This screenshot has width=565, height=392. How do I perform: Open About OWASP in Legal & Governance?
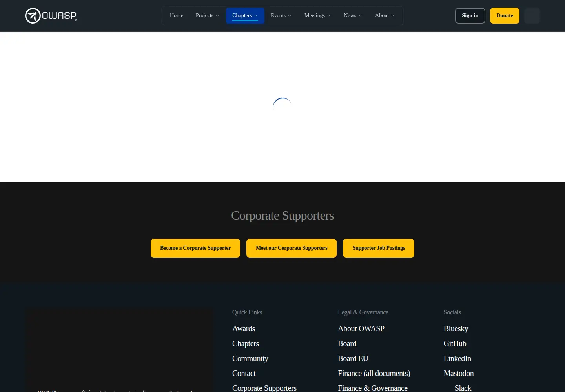click(x=361, y=328)
